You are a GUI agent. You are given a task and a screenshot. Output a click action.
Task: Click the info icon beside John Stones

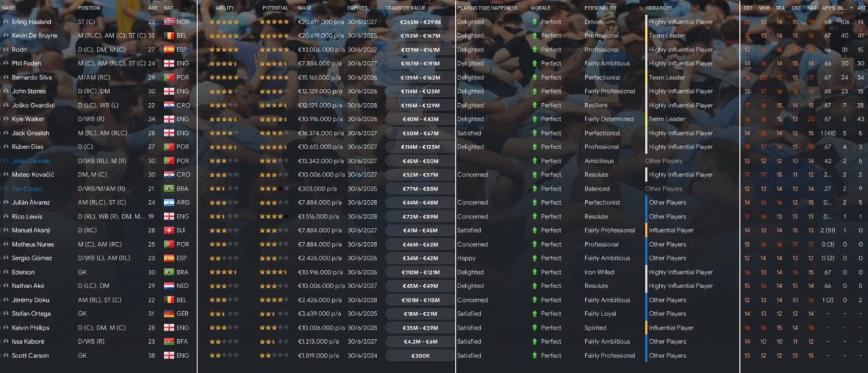(x=6, y=91)
